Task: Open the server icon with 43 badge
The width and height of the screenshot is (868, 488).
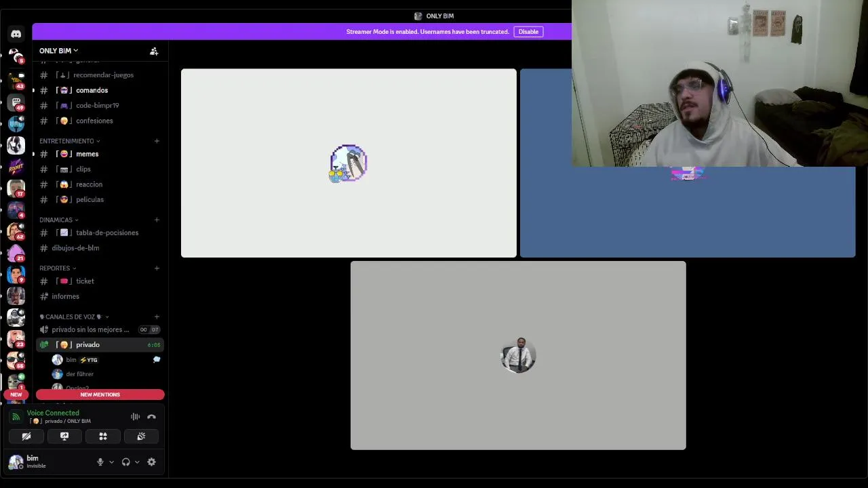Action: [16, 80]
